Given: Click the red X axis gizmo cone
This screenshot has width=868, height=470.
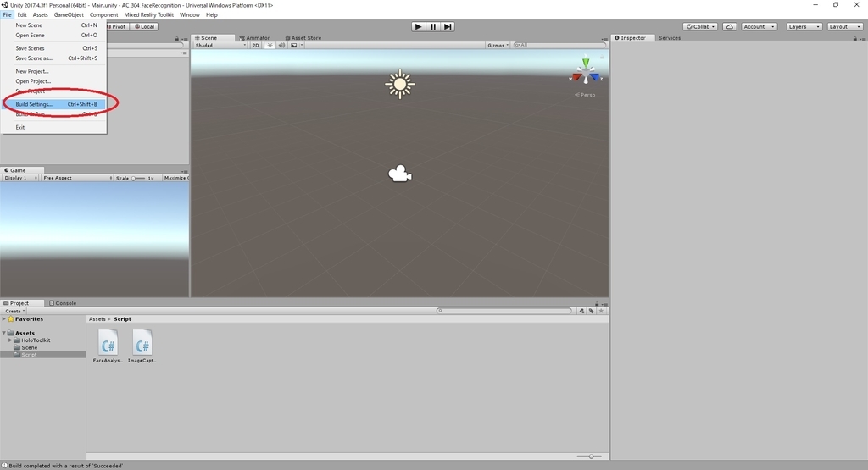Looking at the screenshot, I should point(576,78).
